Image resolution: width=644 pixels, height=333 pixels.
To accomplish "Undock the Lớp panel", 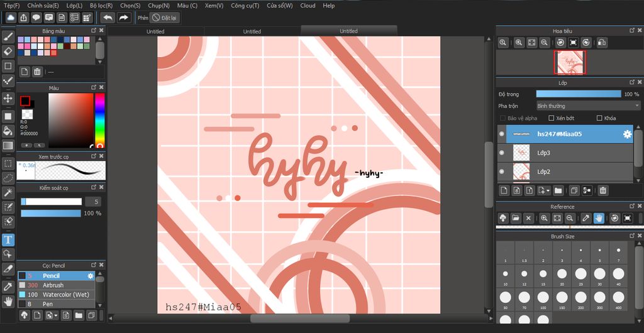I will (631, 83).
